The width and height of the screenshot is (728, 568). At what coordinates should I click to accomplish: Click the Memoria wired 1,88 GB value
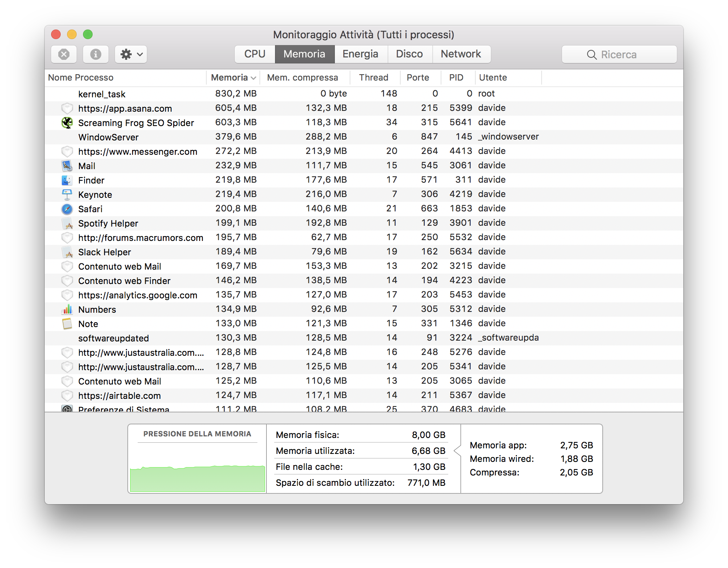[577, 459]
